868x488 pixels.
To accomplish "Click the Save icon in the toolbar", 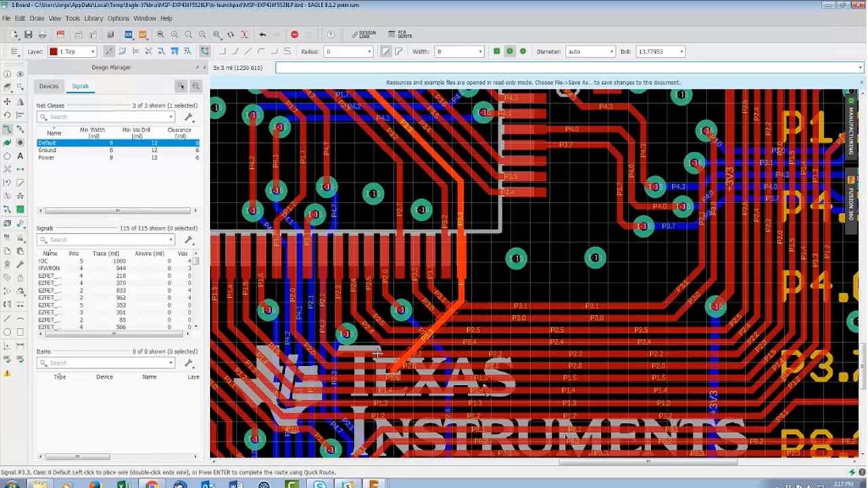I will pos(28,35).
